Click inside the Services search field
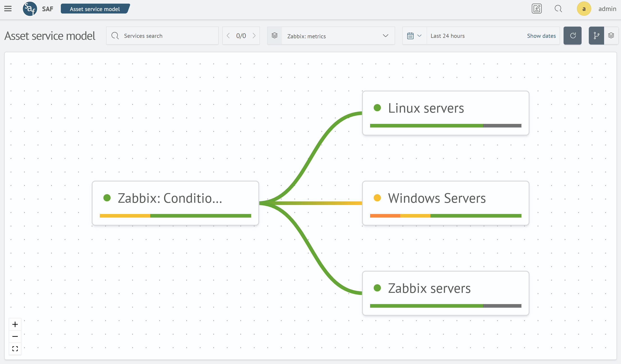The height and width of the screenshot is (364, 621). click(163, 36)
